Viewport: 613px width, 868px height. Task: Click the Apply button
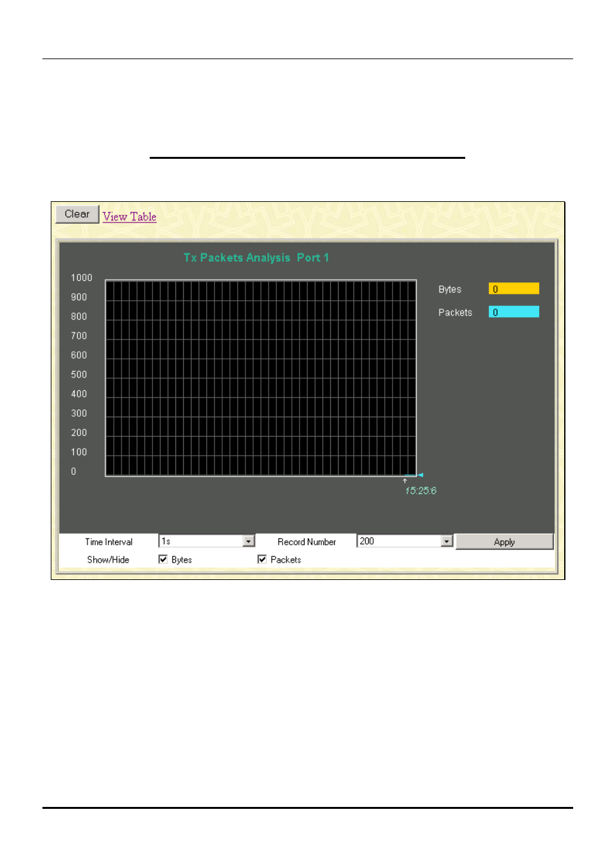504,542
